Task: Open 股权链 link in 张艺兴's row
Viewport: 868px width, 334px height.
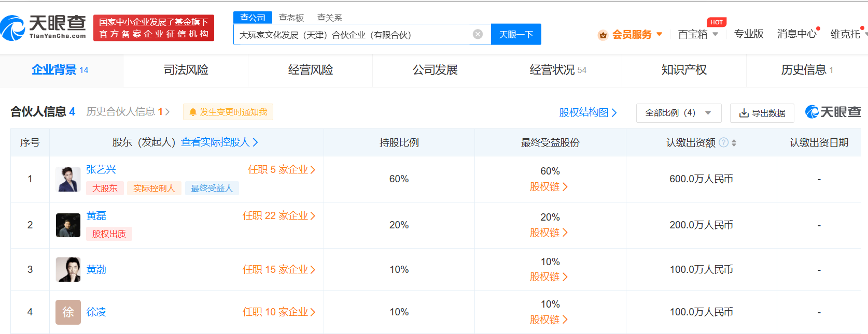Action: 549,187
